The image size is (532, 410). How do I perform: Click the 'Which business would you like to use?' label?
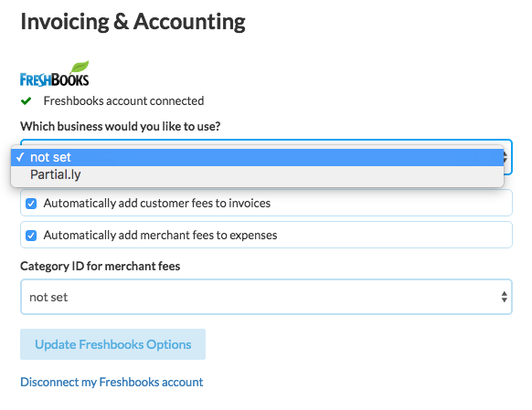121,126
